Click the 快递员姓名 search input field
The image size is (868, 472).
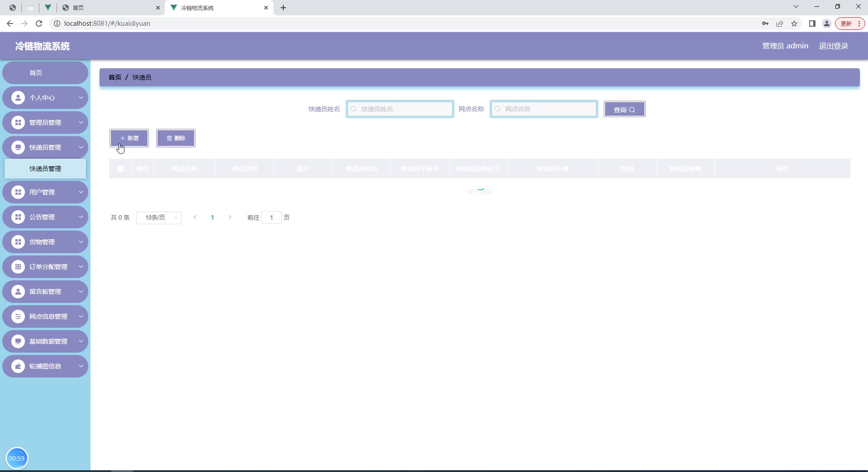(x=400, y=109)
